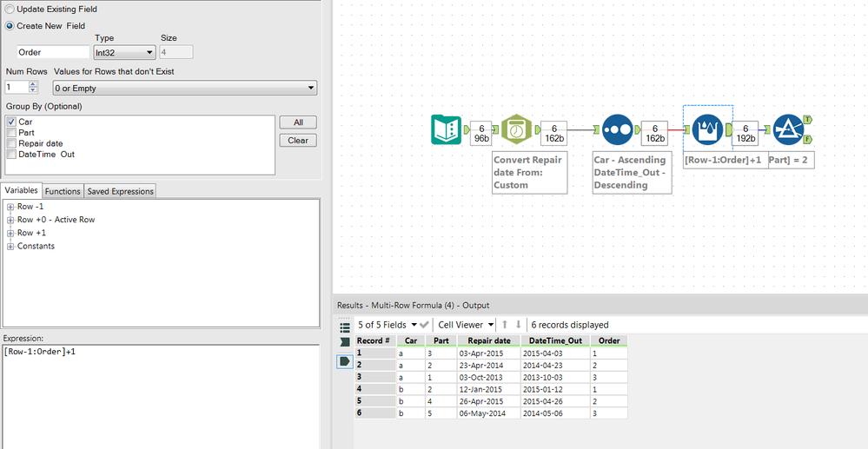Screen dimensions: 868x449
Task: Click the Repair date column header
Action: (489, 340)
